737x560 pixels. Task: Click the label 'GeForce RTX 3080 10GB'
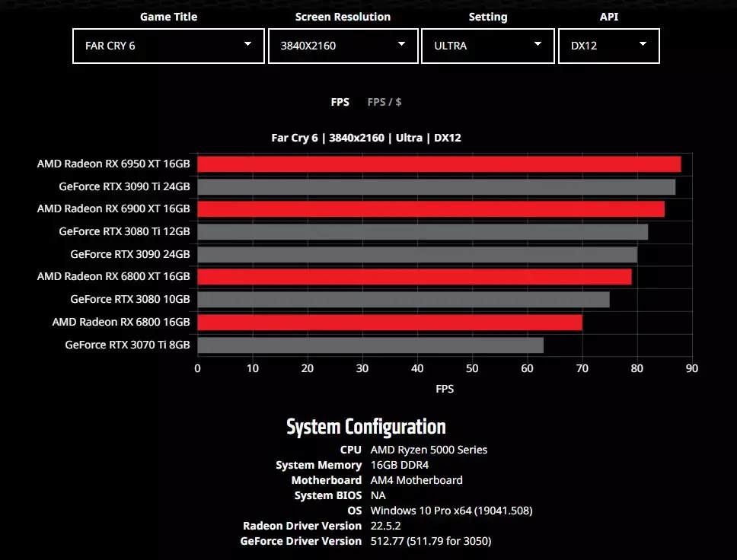130,299
